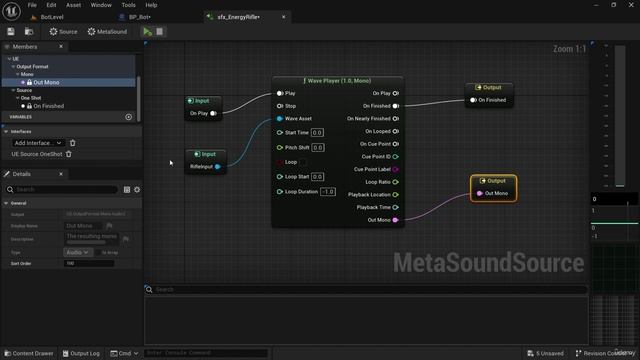Image resolution: width=640 pixels, height=360 pixels.
Task: Close the Details panel tab
Action: click(61, 174)
